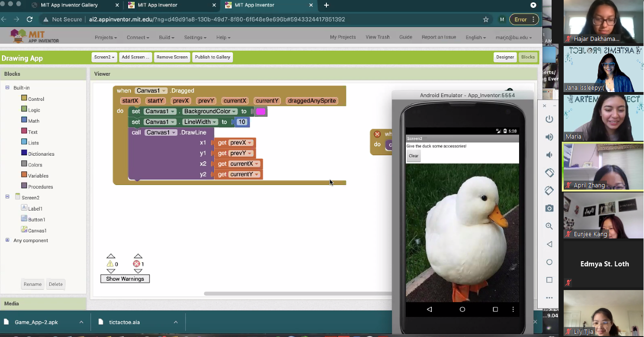This screenshot has height=337, width=644.
Task: Click the Add Screen button
Action: point(135,57)
